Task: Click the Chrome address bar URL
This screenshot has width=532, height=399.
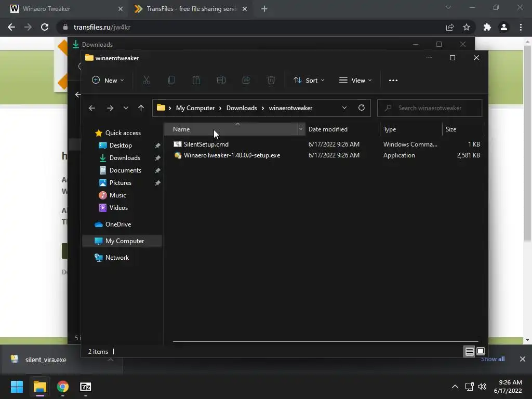Action: click(x=102, y=27)
